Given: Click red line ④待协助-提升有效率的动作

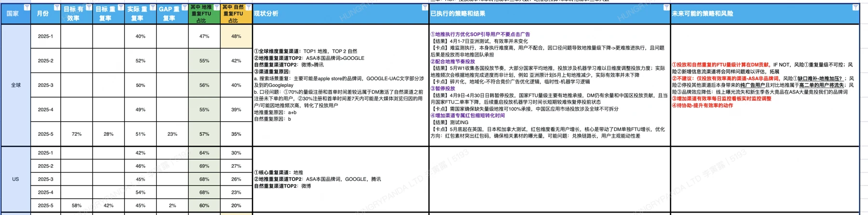Looking at the screenshot, I should [x=703, y=105].
